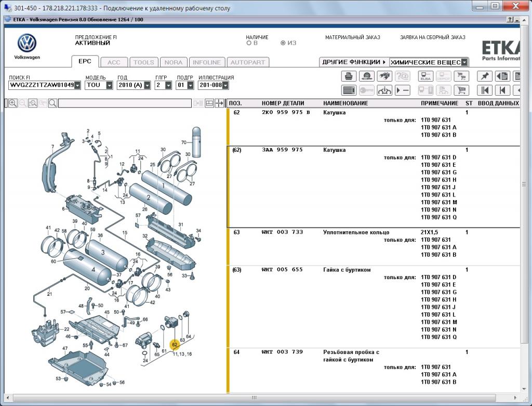Screen dimensions: 532x406
Task: Select part number 2K0 959 975 B
Action: pos(286,112)
